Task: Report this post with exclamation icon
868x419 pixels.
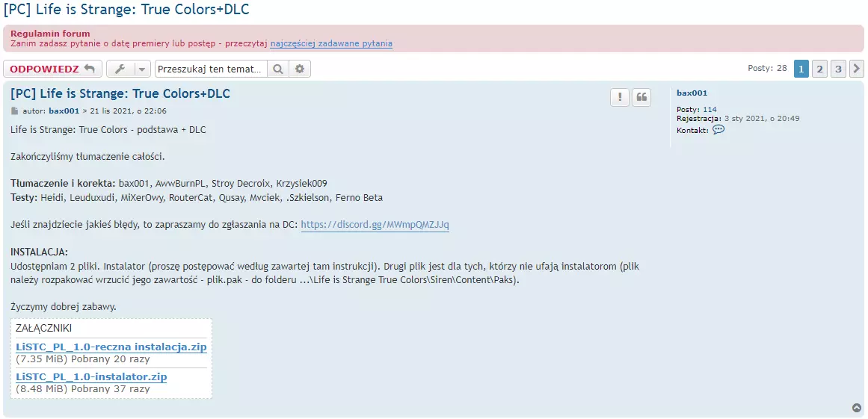Action: point(620,97)
